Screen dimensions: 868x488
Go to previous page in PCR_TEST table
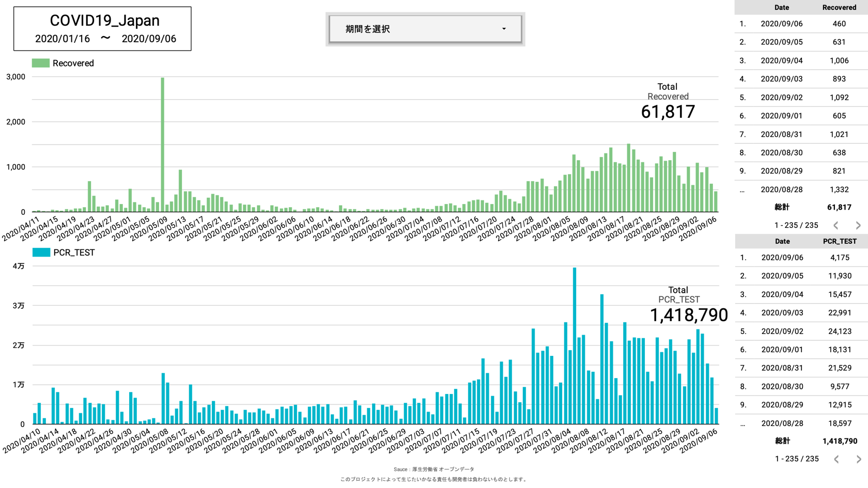click(836, 459)
